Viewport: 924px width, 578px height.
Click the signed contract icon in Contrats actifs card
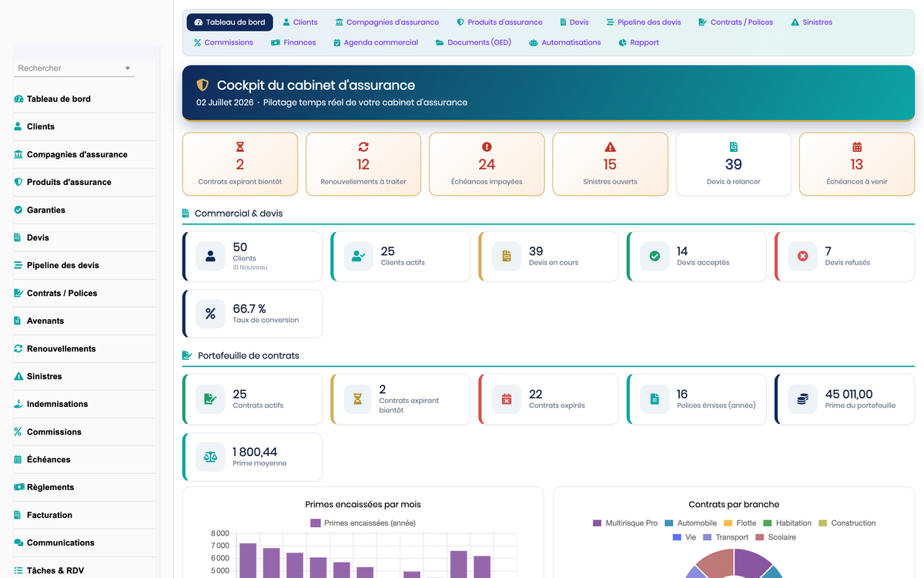click(x=210, y=398)
